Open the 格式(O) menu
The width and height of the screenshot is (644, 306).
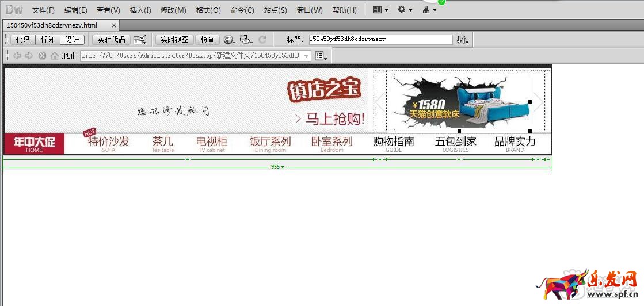click(x=208, y=10)
